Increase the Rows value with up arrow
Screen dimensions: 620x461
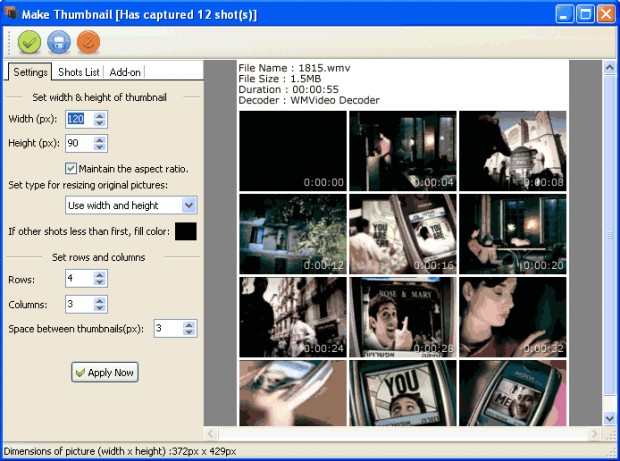point(100,276)
